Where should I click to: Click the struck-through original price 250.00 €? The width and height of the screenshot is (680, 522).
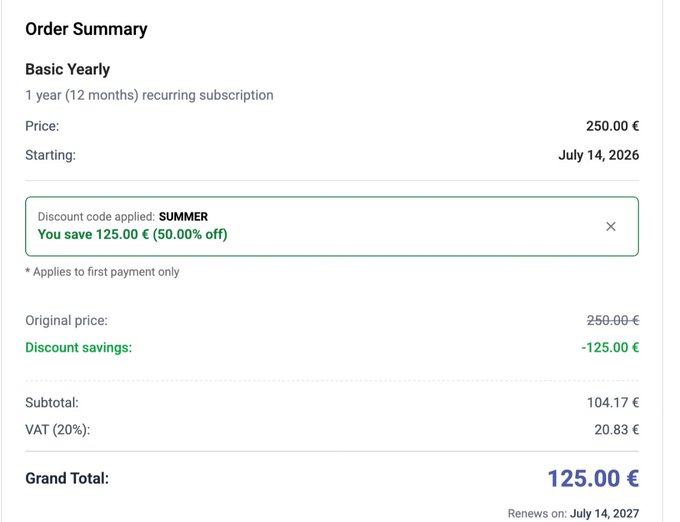pos(613,320)
